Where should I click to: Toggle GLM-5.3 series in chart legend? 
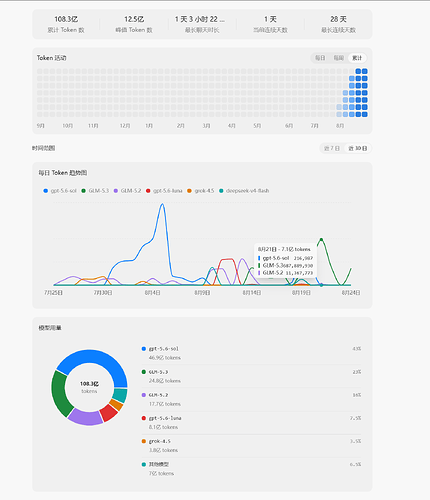coord(95,191)
